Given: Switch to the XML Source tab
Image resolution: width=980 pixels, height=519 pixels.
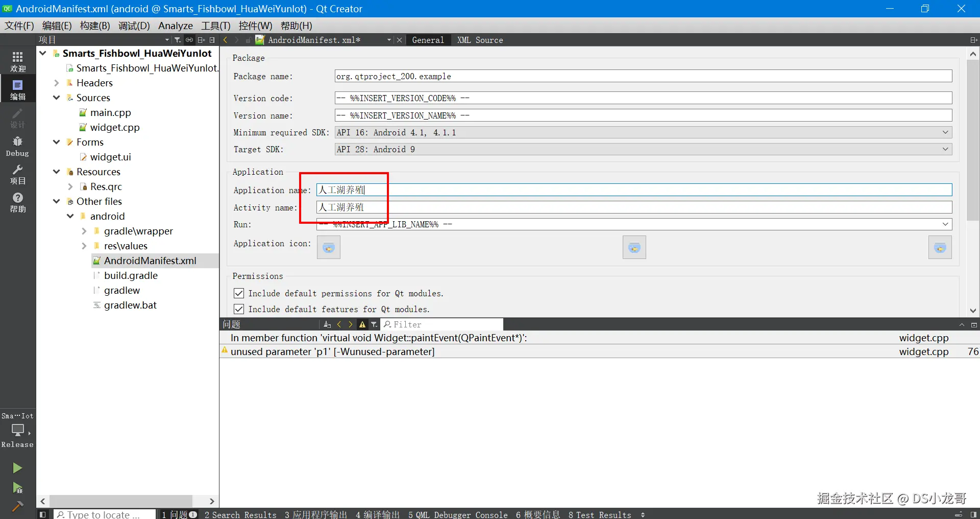Looking at the screenshot, I should click(480, 40).
